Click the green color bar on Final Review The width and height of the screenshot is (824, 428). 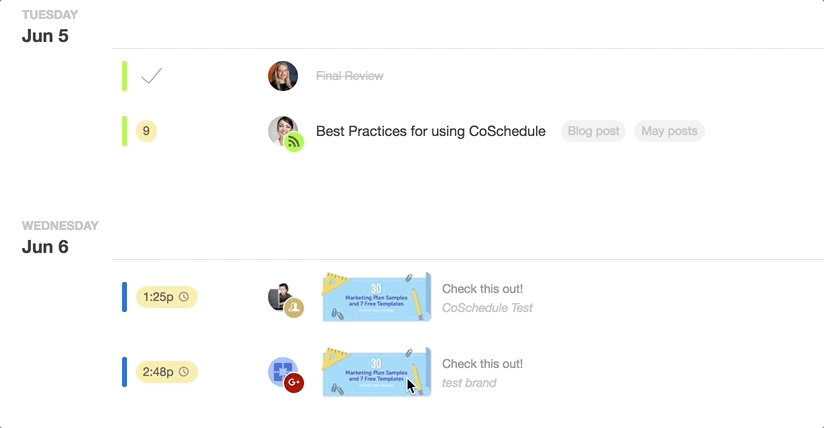pyautogui.click(x=125, y=76)
